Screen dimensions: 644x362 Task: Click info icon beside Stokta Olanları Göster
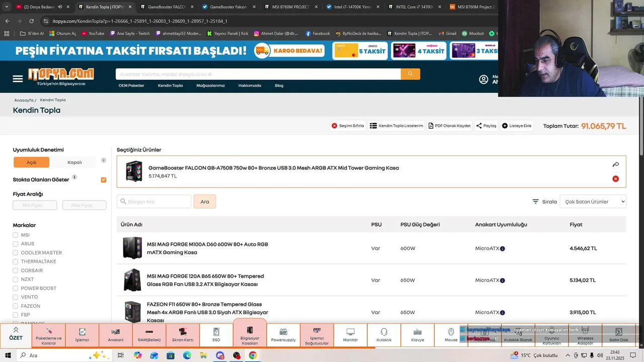point(74,177)
